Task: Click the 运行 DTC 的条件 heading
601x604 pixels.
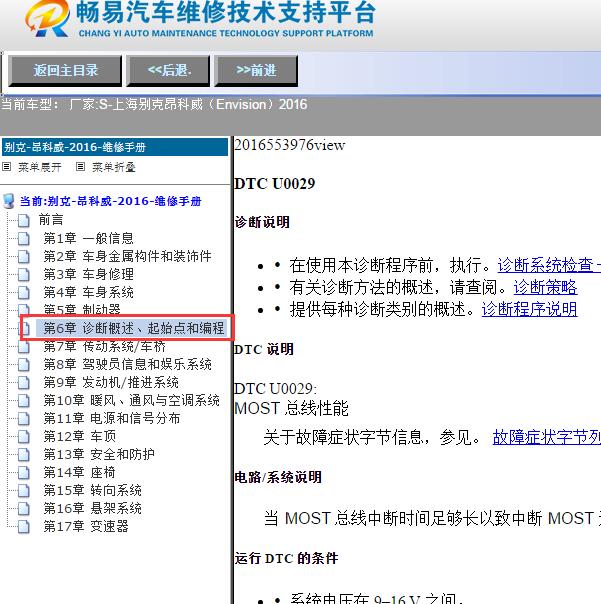Action: point(286,558)
